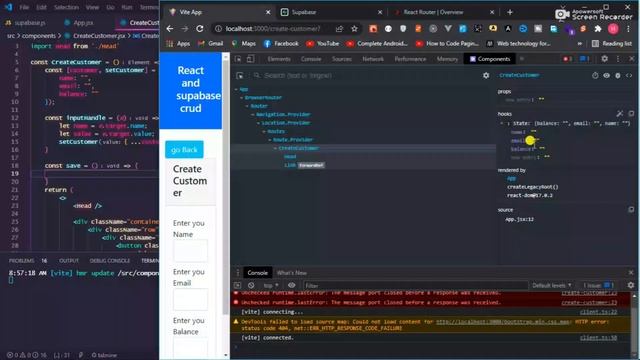The image size is (640, 360).
Task: Toggle the console sidebar icon
Action: click(238, 285)
